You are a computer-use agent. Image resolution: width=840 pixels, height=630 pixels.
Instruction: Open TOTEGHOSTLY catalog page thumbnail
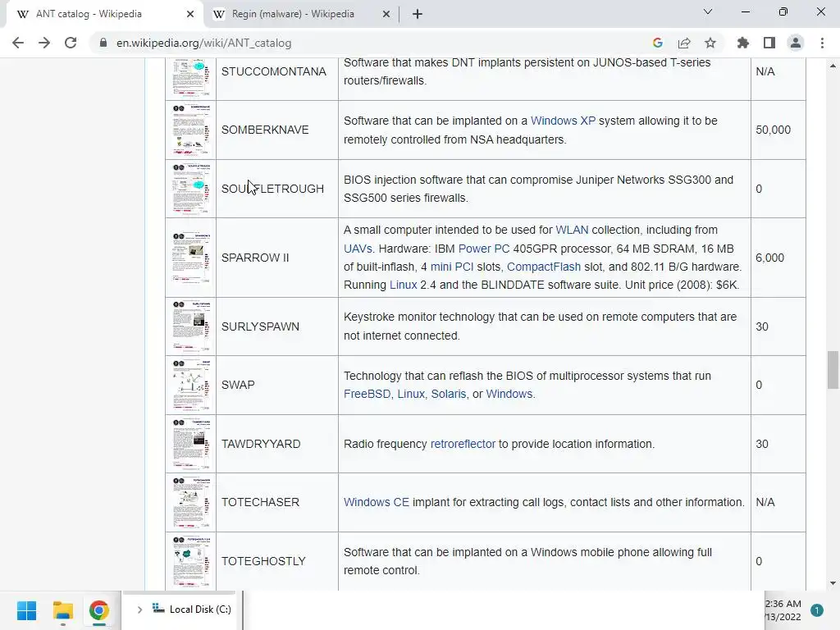[x=190, y=561]
